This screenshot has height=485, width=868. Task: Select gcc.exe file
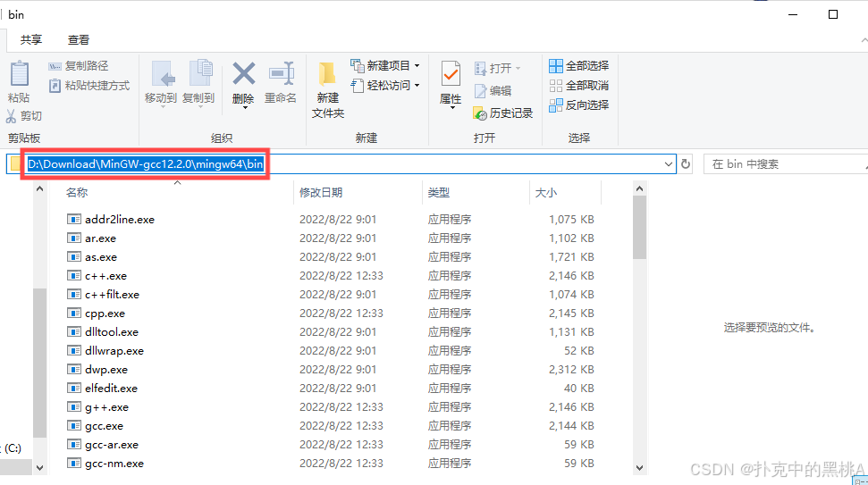[104, 426]
